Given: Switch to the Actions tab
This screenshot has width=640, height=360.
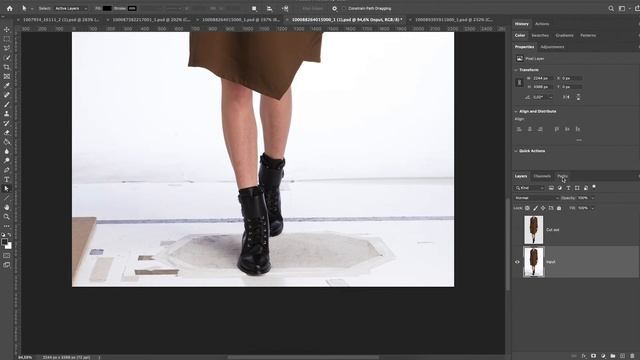Looking at the screenshot, I should (542, 24).
